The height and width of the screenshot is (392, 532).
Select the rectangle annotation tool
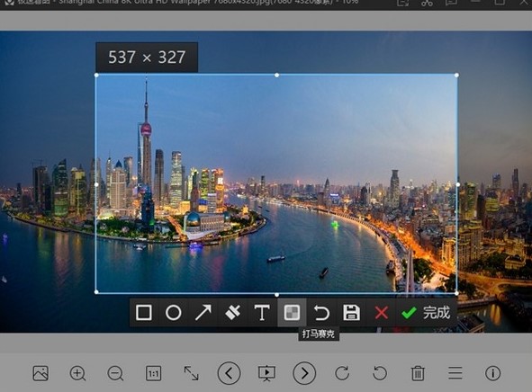[x=144, y=312]
